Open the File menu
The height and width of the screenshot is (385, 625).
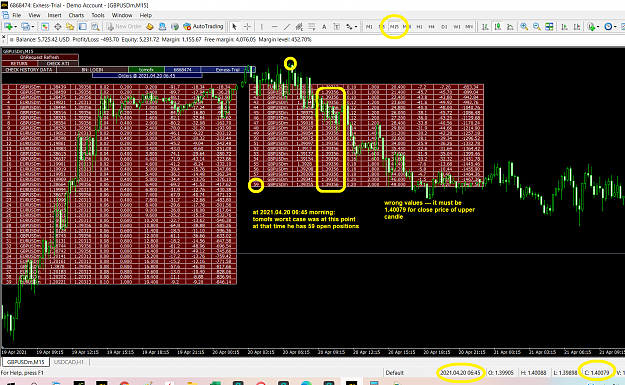17,15
